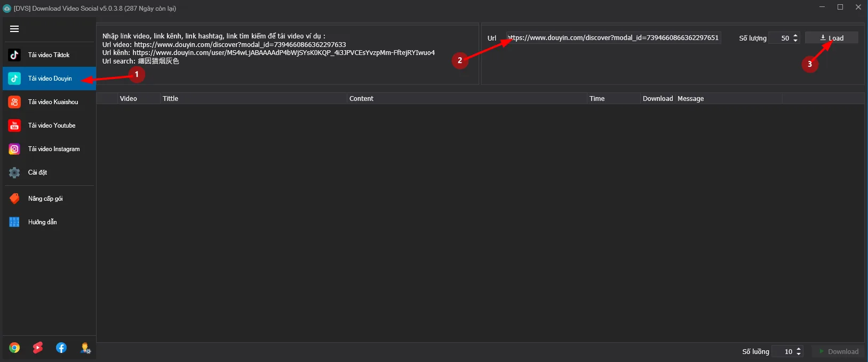Open Hướng dẫn guide page

tap(49, 222)
